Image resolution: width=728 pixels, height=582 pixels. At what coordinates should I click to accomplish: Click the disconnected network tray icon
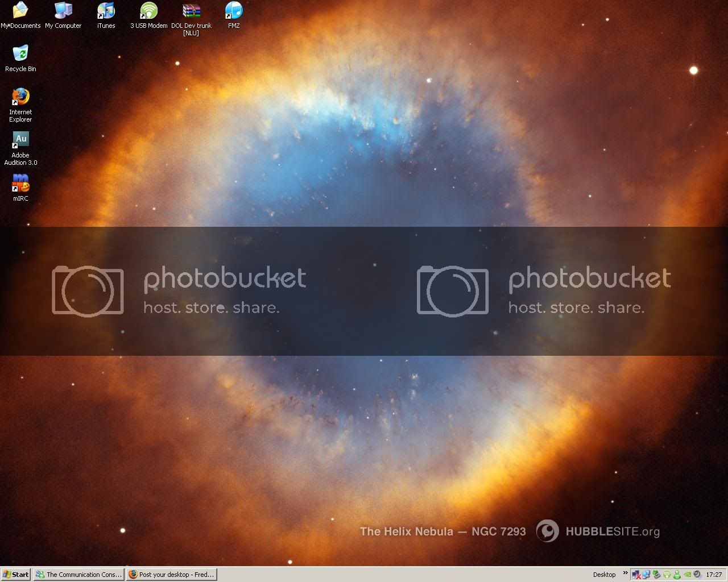[x=636, y=575]
